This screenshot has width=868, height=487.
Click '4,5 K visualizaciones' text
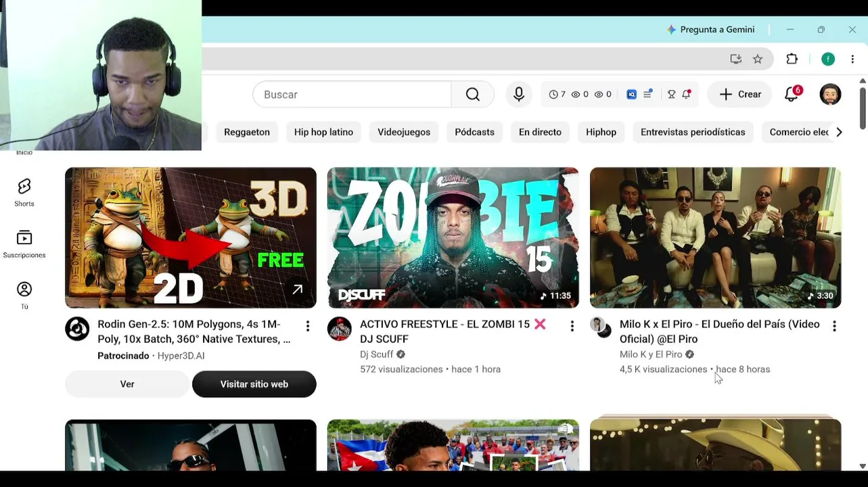(x=664, y=369)
